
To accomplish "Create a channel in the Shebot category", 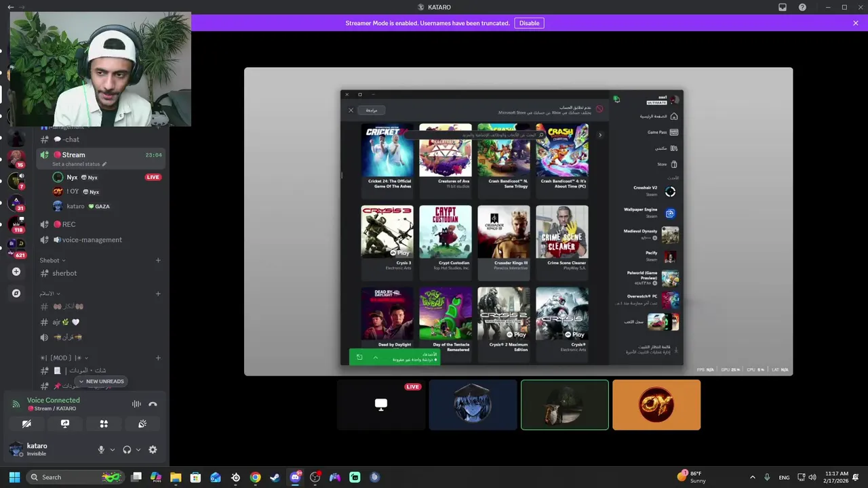I will 158,260.
